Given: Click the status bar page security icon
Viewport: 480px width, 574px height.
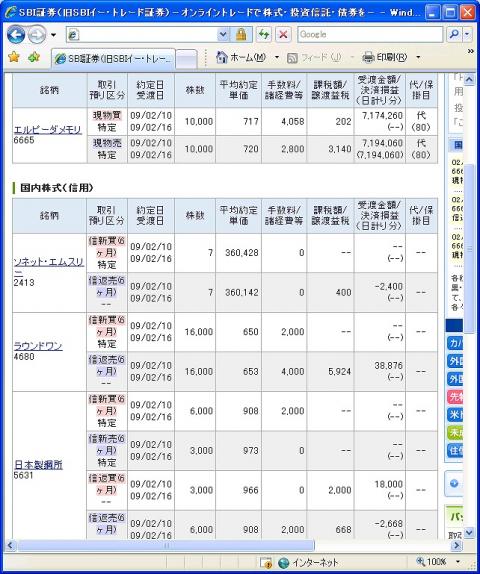Looking at the screenshot, I should point(265,563).
